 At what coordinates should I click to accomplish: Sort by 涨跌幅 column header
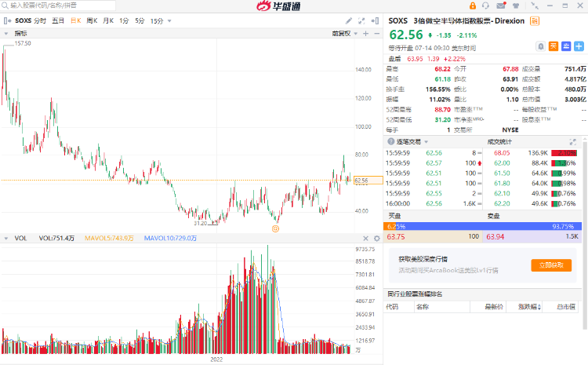(529, 307)
